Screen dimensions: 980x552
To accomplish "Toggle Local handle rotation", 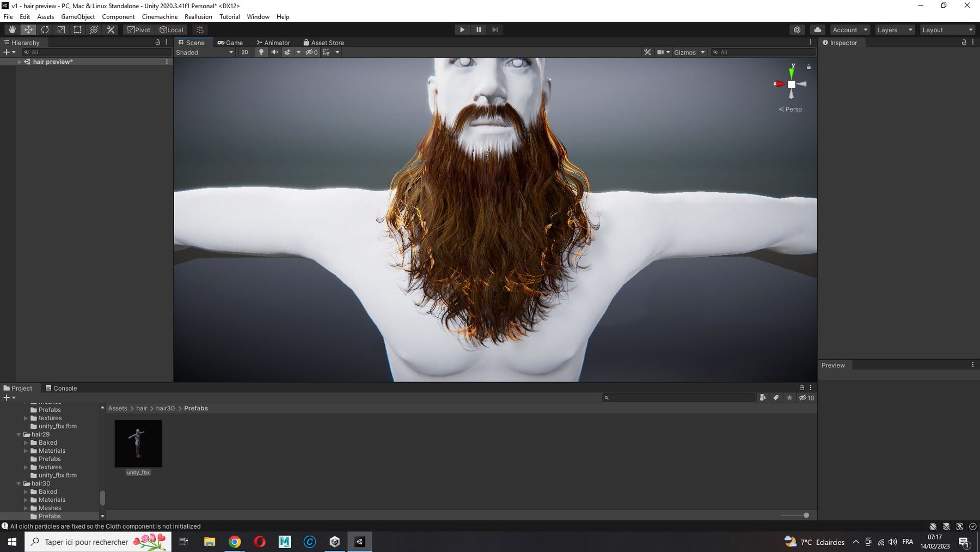I will [x=171, y=30].
